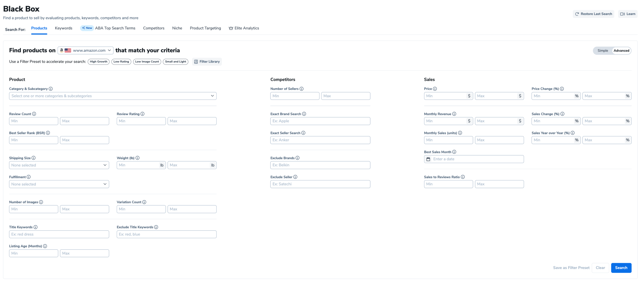Click the Monthly Revenue info icon
Viewport: 644px width, 284px height.
pyautogui.click(x=454, y=114)
